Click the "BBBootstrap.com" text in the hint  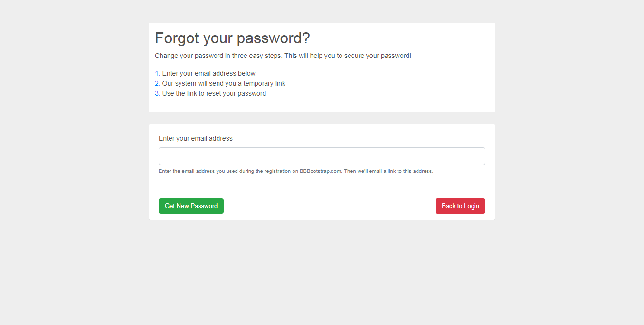pos(321,172)
